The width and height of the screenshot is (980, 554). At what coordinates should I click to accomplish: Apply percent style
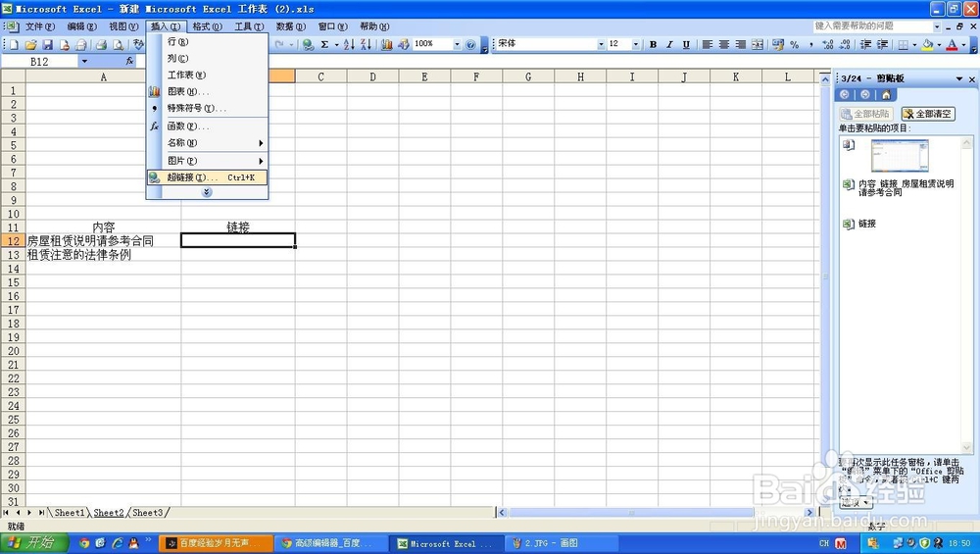click(795, 44)
